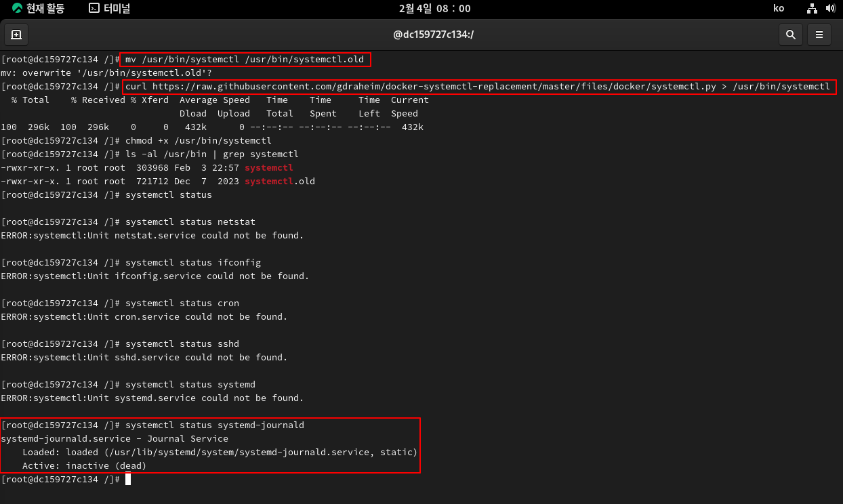Click the Loaded: loaded systemd-journald.service line
Image resolution: width=843 pixels, height=504 pixels.
[220, 453]
